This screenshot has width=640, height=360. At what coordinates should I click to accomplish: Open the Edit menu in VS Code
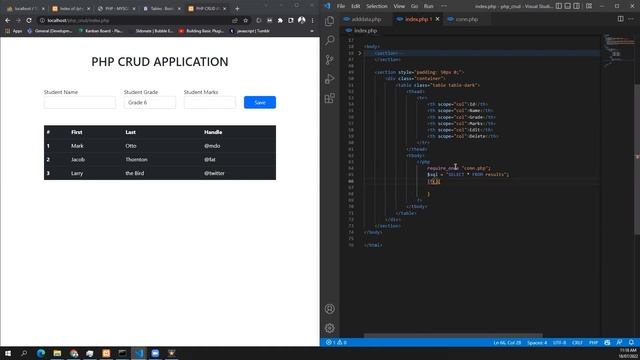click(x=356, y=6)
